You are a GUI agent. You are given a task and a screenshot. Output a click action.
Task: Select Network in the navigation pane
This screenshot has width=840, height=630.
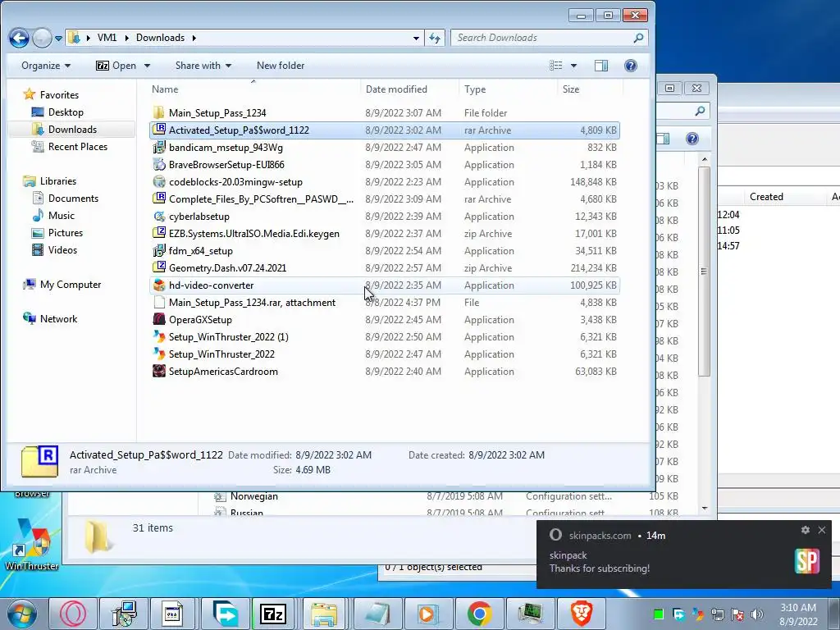tap(58, 319)
